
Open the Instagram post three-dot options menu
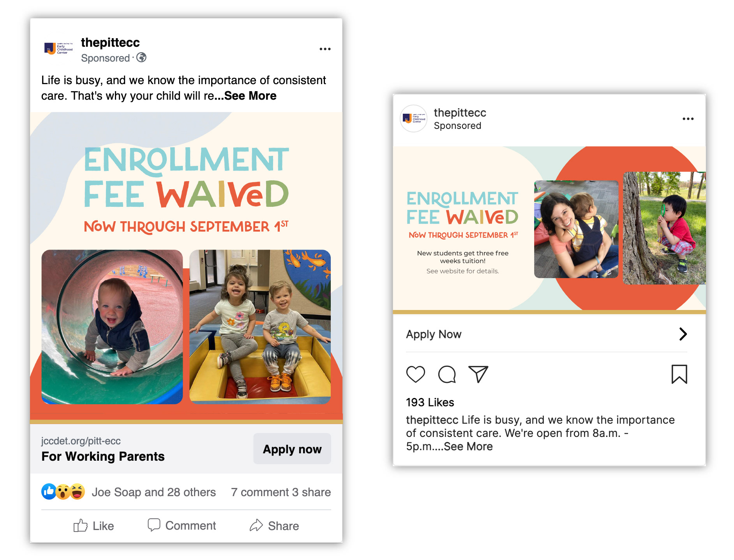[x=688, y=119]
